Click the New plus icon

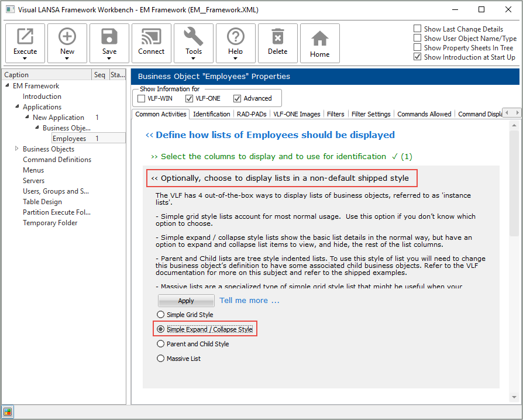coord(67,36)
